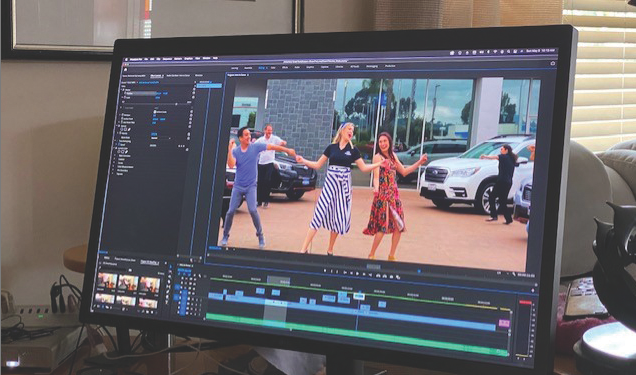Click the Mark In button
Image resolution: width=636 pixels, height=375 pixels.
331,271
